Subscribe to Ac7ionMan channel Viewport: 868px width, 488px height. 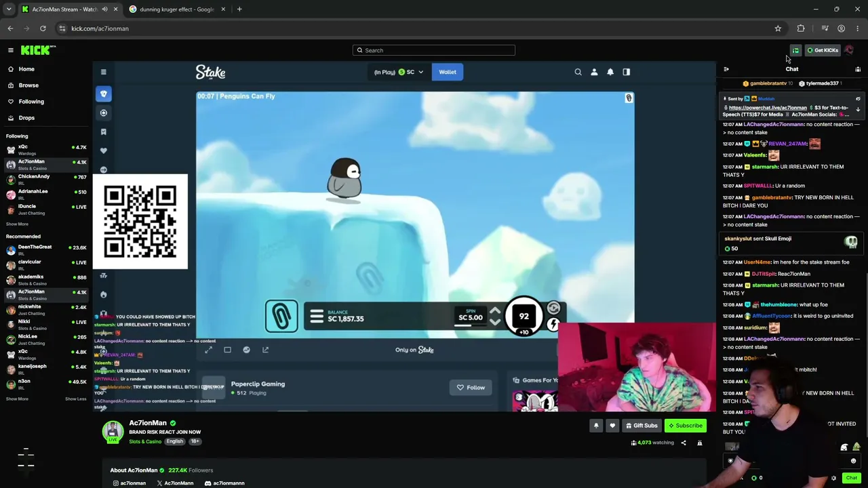[685, 426]
